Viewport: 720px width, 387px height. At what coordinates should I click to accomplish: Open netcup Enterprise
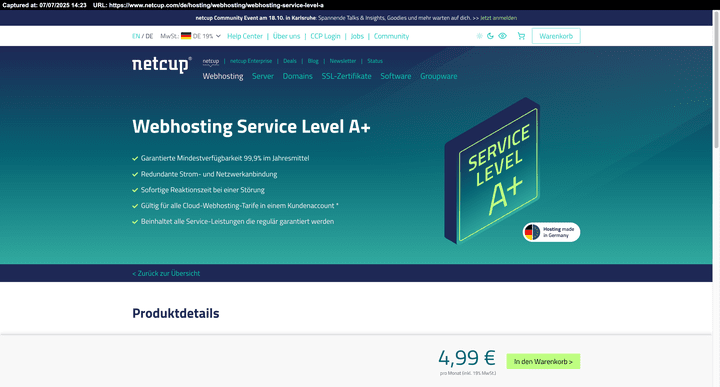(251, 61)
